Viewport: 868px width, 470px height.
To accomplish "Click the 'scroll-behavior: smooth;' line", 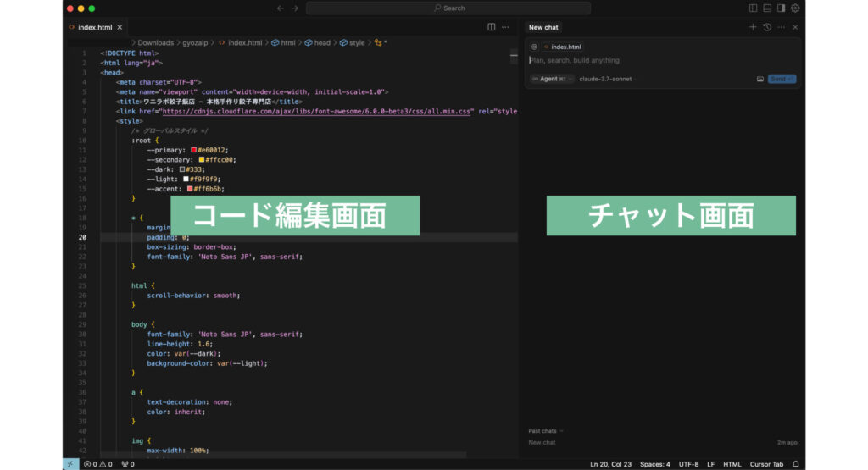I will 193,296.
